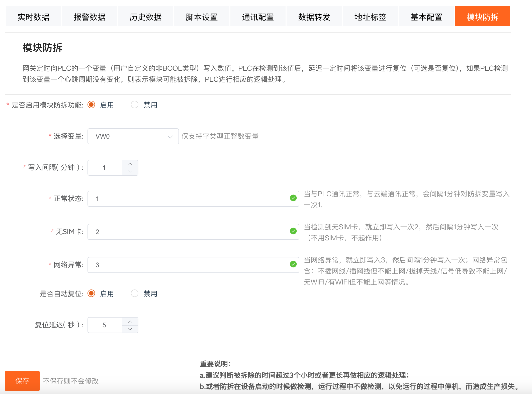Enable 模块防拆 function radio button
This screenshot has height=394, width=532.
pos(91,105)
